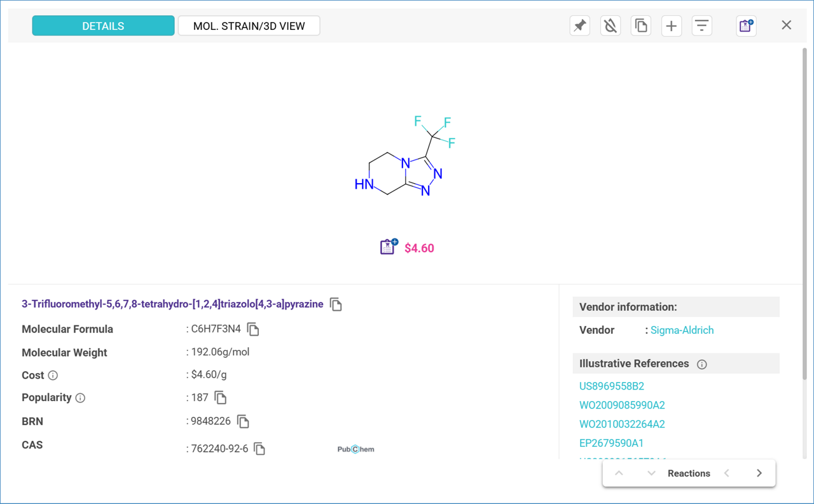The width and height of the screenshot is (814, 504).
Task: Click the clipboard icon beside $4.60 price
Action: (389, 247)
